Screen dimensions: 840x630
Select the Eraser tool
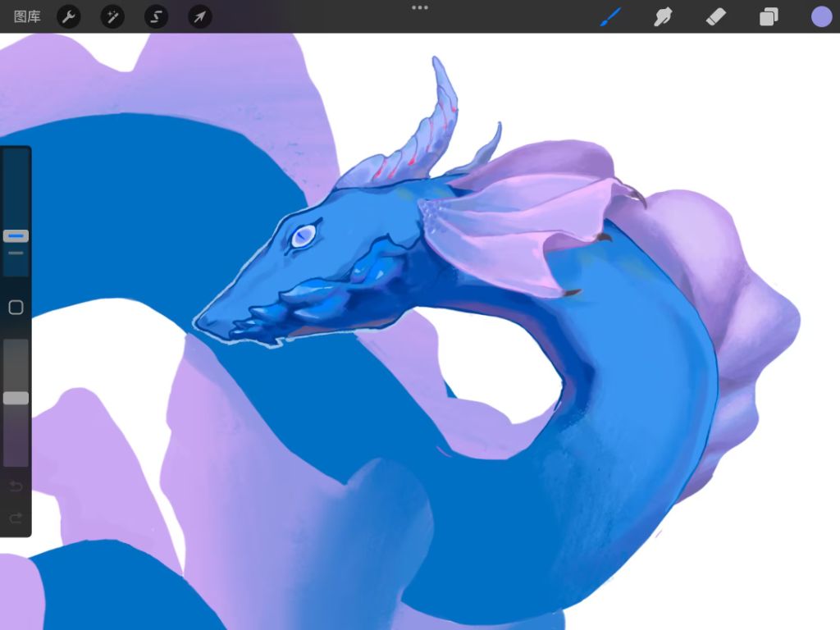715,16
